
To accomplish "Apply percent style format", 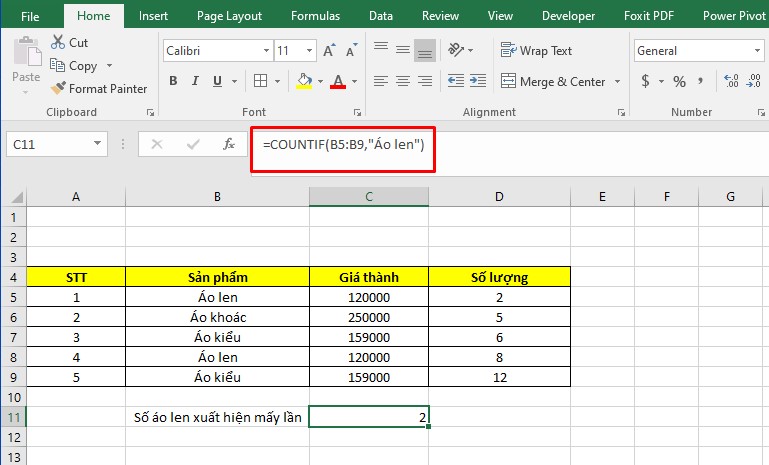I will [679, 81].
